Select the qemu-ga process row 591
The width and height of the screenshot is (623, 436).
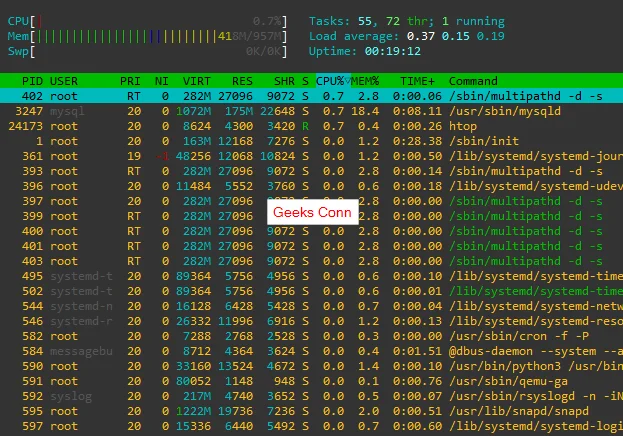pos(312,381)
